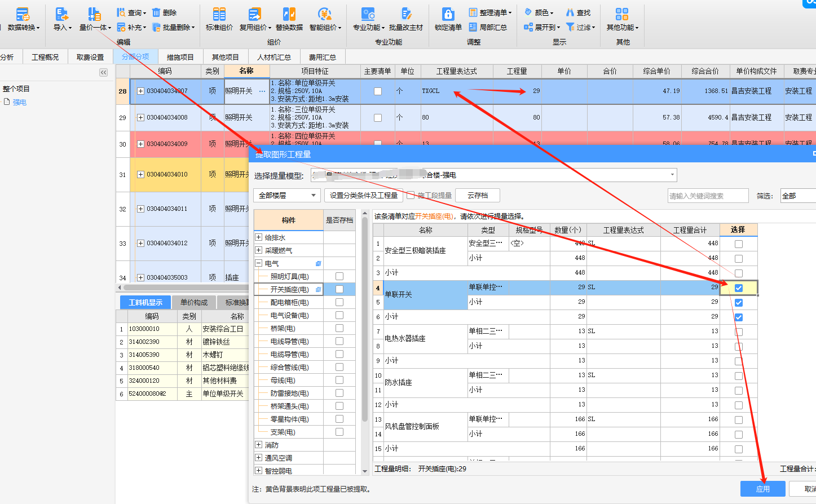Expand row 030404034008 in list
This screenshot has width=816, height=504.
(x=140, y=117)
